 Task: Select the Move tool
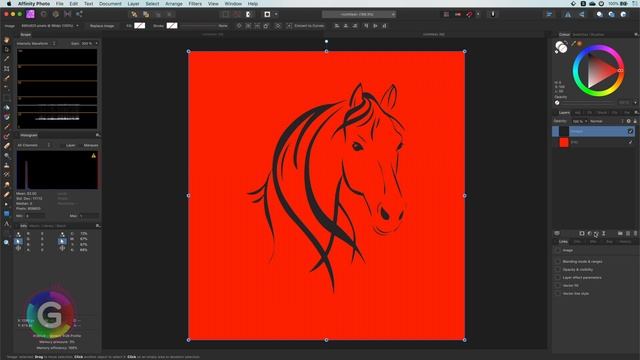point(7,49)
